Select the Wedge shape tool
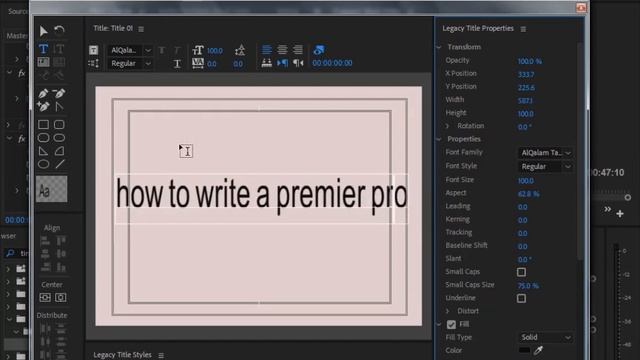Screen dimensions: 640x360 tap(43, 151)
